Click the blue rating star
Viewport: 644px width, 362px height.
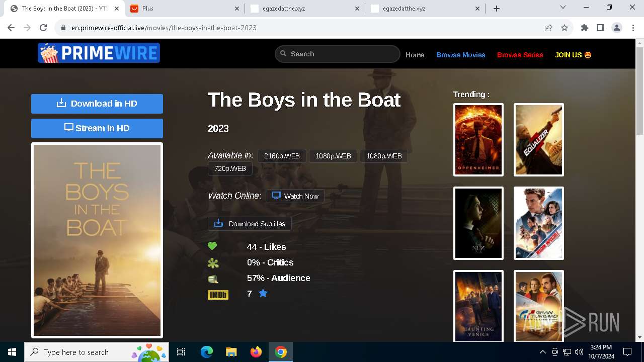[x=263, y=293]
